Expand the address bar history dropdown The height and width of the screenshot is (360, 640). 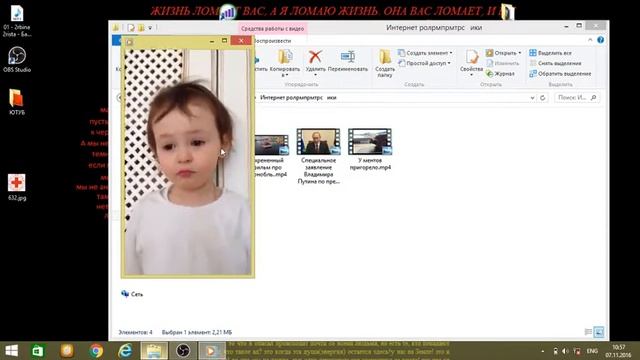(532, 98)
